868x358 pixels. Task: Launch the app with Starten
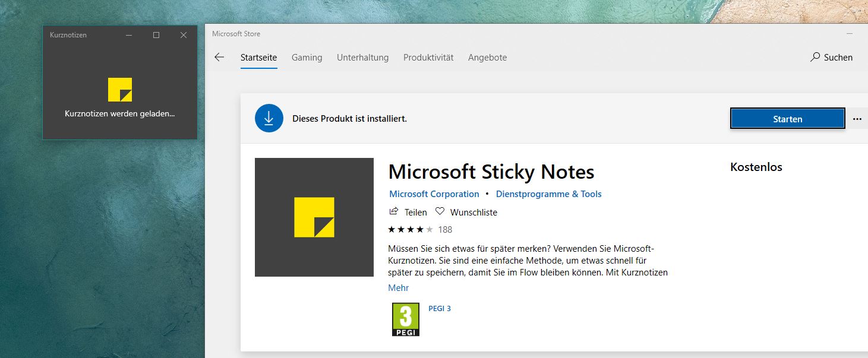pyautogui.click(x=787, y=119)
